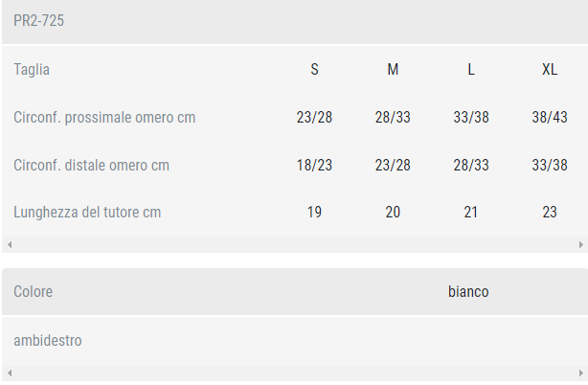The height and width of the screenshot is (385, 588).
Task: Select size XL column header
Action: point(550,69)
